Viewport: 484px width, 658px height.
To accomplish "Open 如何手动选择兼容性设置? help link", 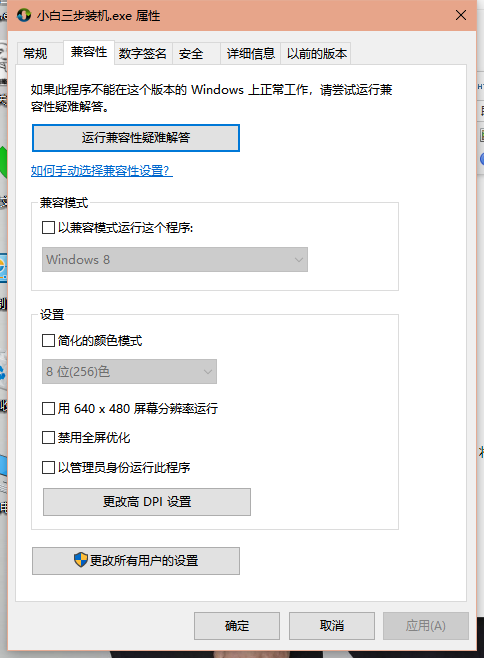I will (102, 170).
